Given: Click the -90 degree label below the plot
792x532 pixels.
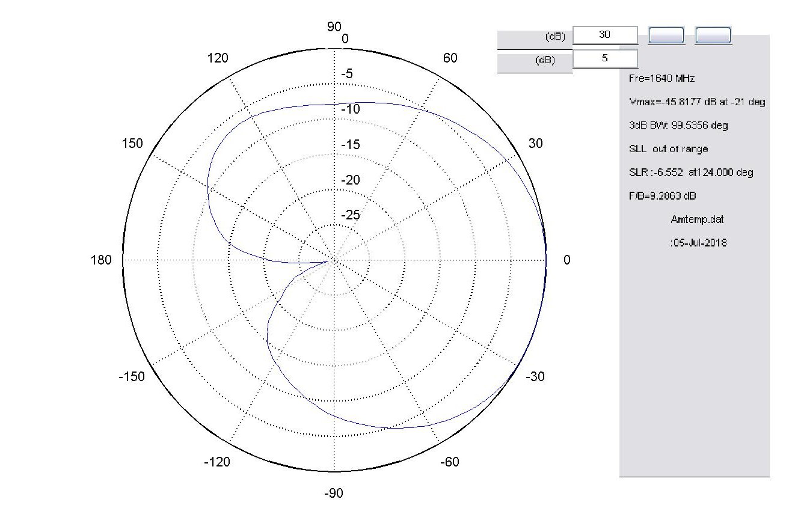Looking at the screenshot, I should [334, 494].
